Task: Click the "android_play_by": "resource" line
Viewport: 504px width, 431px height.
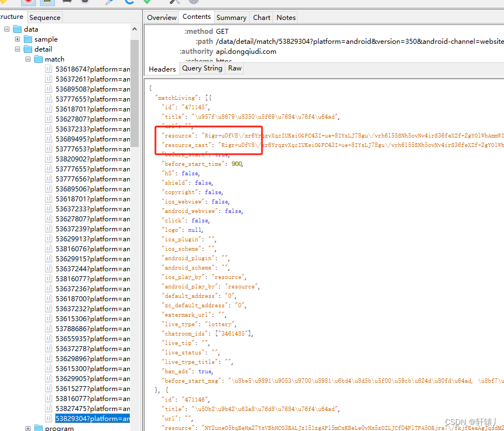Action: pyautogui.click(x=212, y=286)
